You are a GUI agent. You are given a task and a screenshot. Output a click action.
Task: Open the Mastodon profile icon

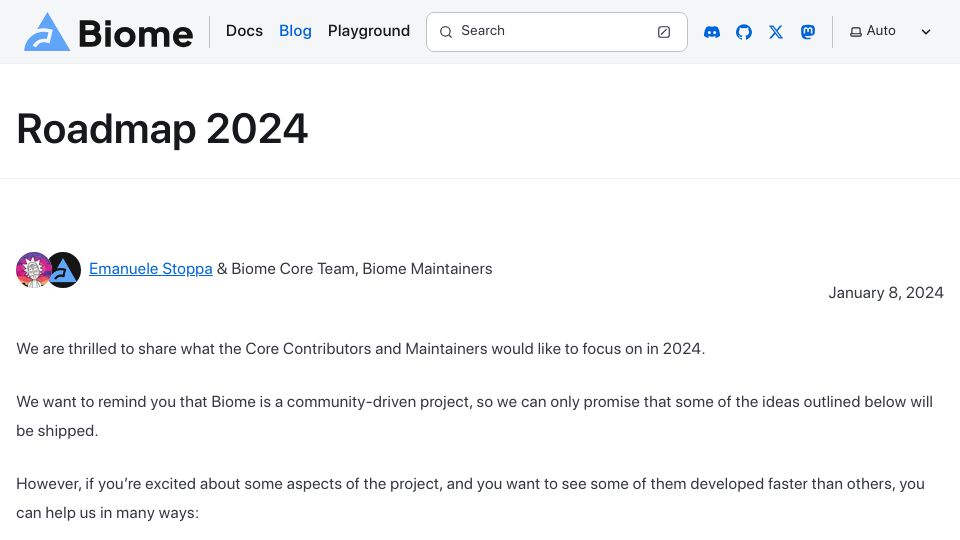(x=808, y=32)
